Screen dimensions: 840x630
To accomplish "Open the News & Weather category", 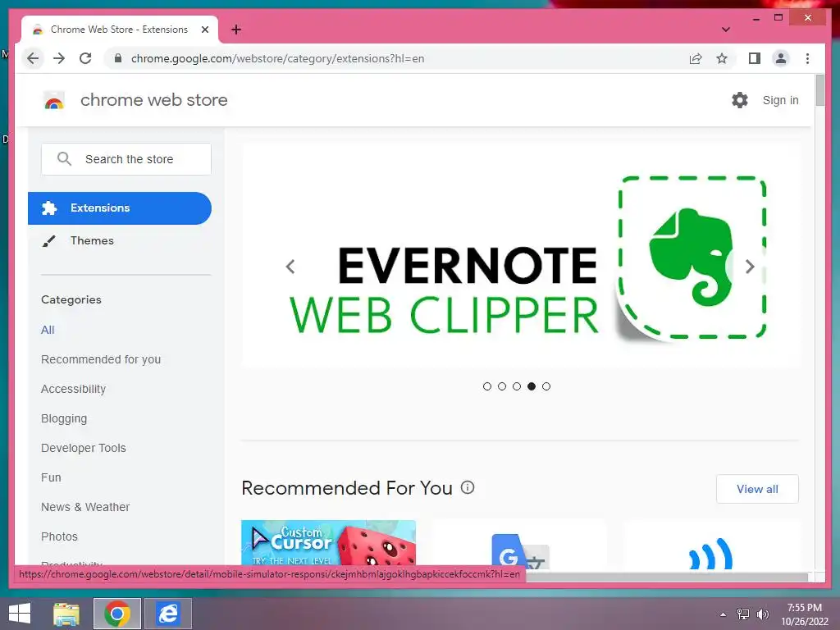I will (x=85, y=507).
